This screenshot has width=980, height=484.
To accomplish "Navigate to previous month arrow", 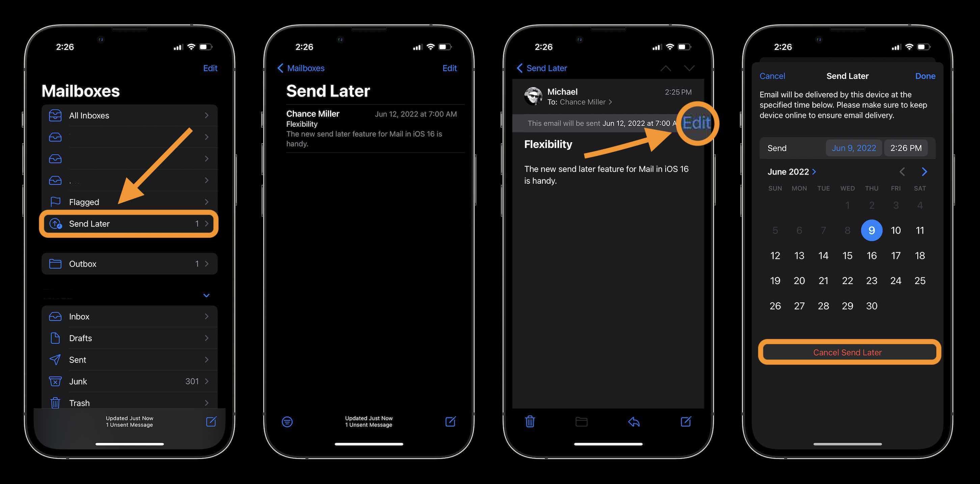I will pyautogui.click(x=902, y=171).
